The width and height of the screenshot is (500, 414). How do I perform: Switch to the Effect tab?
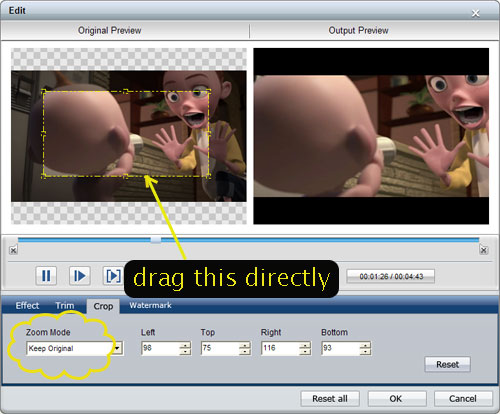pyautogui.click(x=27, y=305)
